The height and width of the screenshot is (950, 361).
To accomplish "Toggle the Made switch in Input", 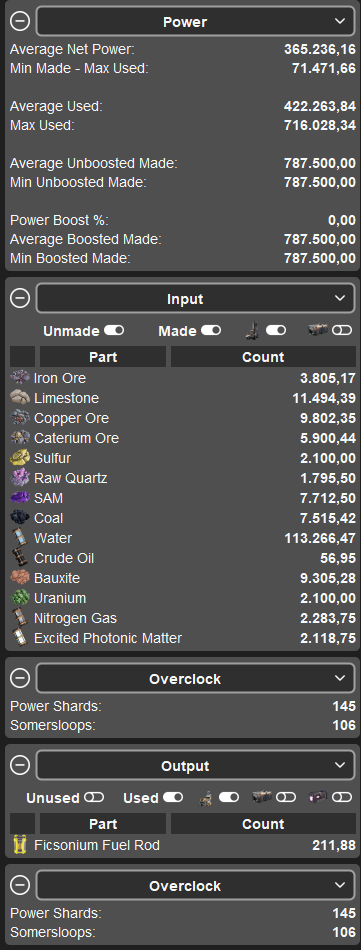I will point(211,331).
